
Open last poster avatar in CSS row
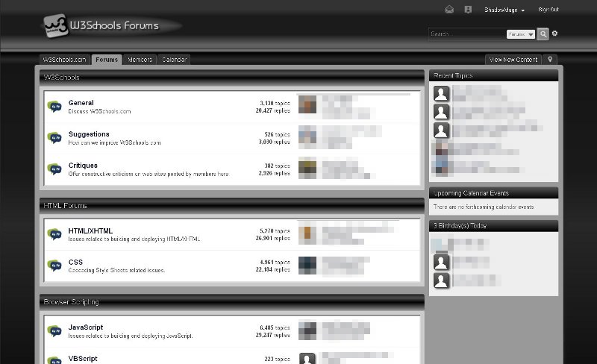pyautogui.click(x=307, y=265)
